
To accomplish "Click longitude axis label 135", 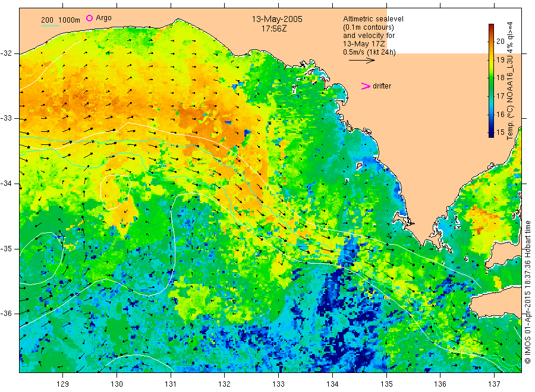I will tap(386, 384).
